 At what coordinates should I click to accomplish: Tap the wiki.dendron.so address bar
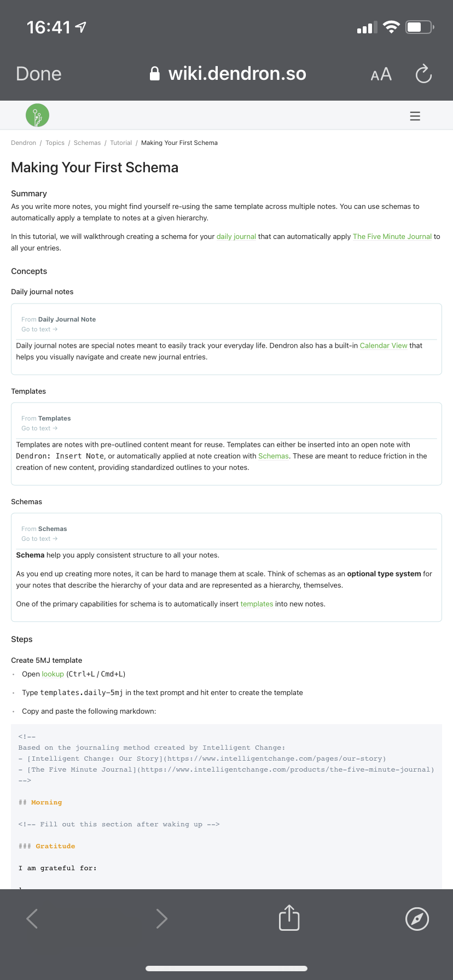[x=237, y=73]
